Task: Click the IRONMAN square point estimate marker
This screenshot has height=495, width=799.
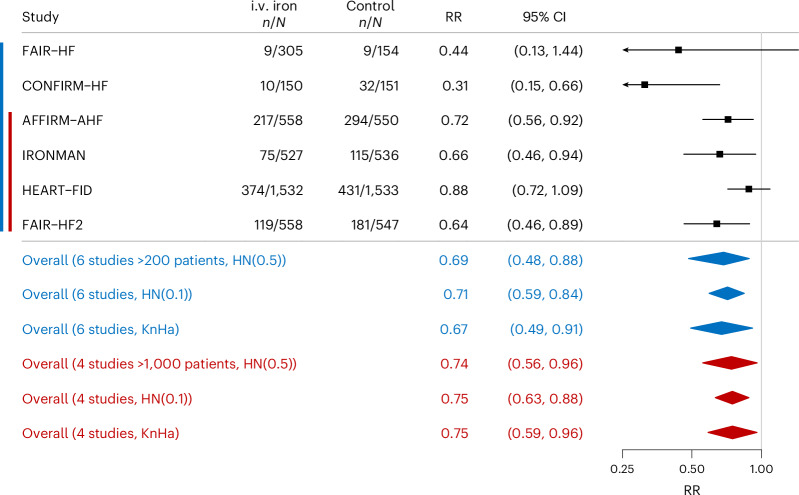Action: [719, 154]
